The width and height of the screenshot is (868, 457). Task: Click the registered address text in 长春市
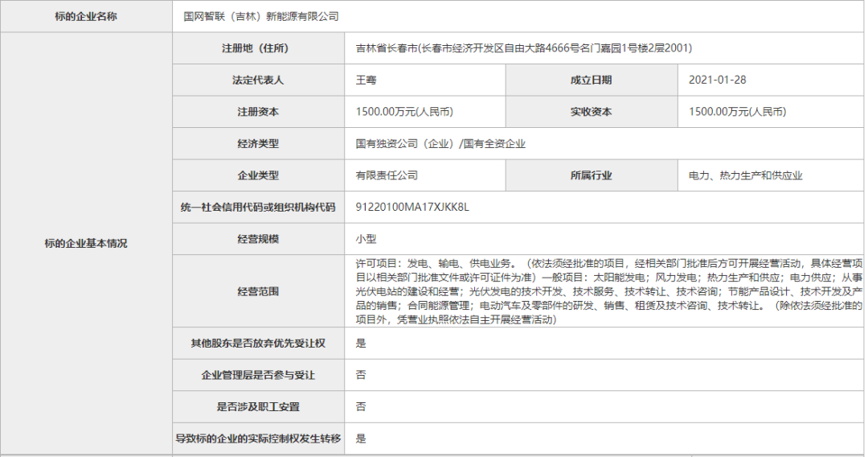pos(524,48)
